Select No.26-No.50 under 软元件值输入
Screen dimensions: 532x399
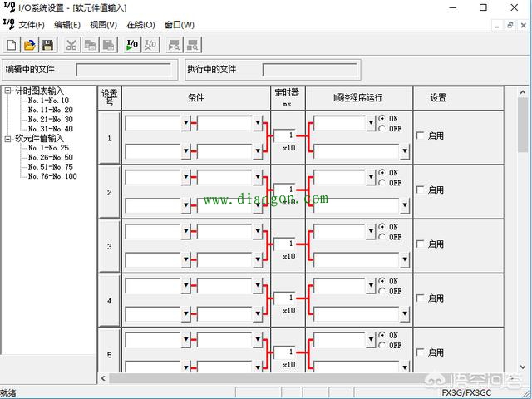50,157
